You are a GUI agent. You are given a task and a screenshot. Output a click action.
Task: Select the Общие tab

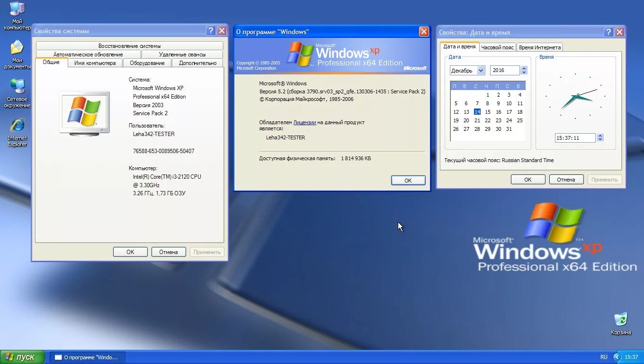coord(51,62)
